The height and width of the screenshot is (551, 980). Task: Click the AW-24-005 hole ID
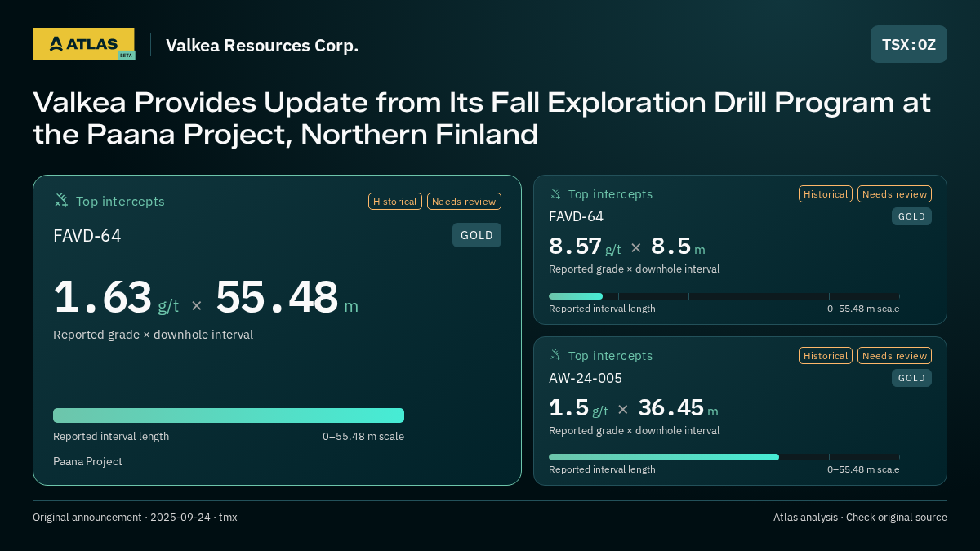coord(586,378)
